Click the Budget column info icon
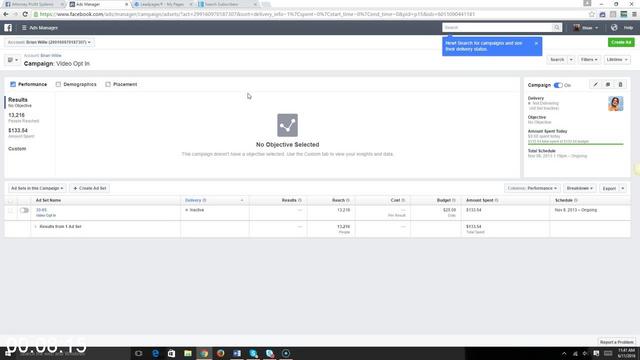This screenshot has width=640, height=360. tap(454, 200)
